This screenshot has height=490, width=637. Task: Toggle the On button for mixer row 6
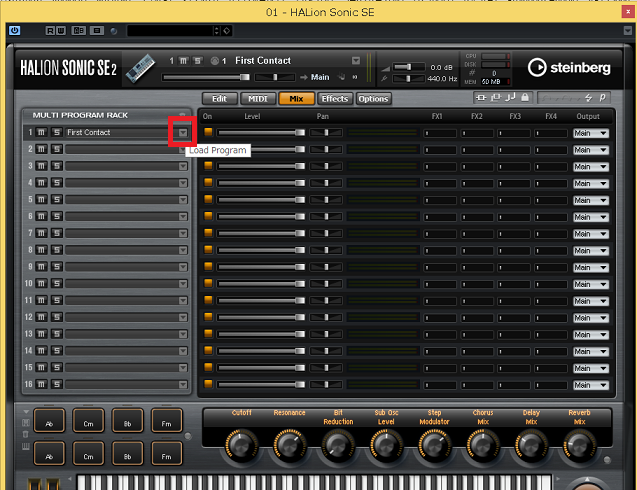[208, 216]
